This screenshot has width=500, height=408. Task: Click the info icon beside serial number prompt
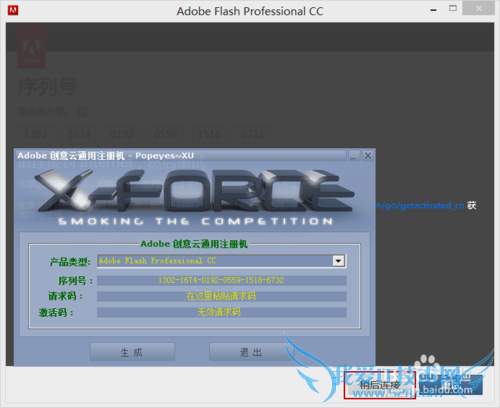(83, 111)
